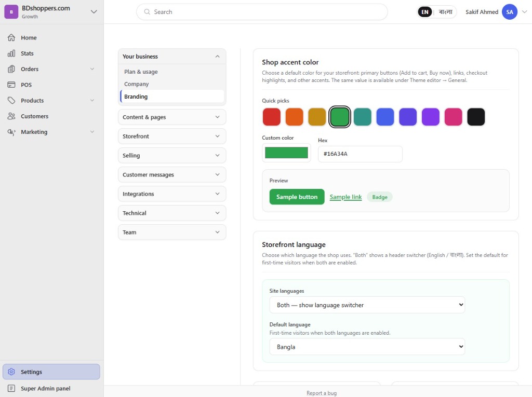This screenshot has height=397, width=532.
Task: Expand the Customer messages section
Action: coord(172,174)
